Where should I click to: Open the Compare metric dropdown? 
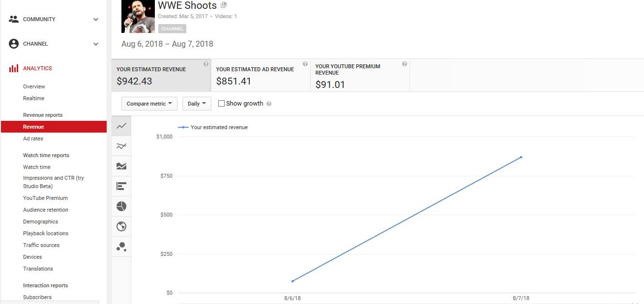point(149,104)
